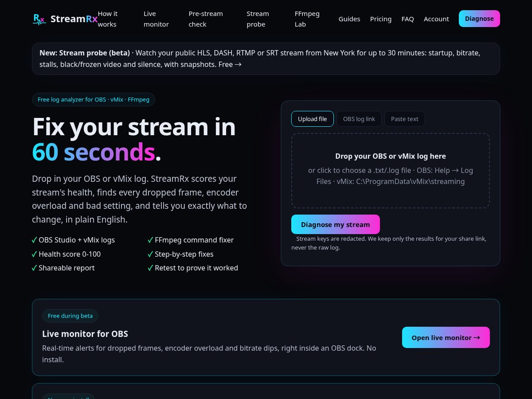
Task: Click the 'Step-by-step fixes' feature text
Action: coord(184,254)
